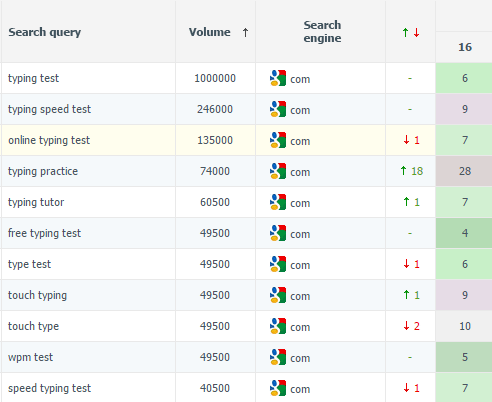The image size is (492, 402).
Task: Click position cell 28 for typing practice
Action: [x=464, y=171]
